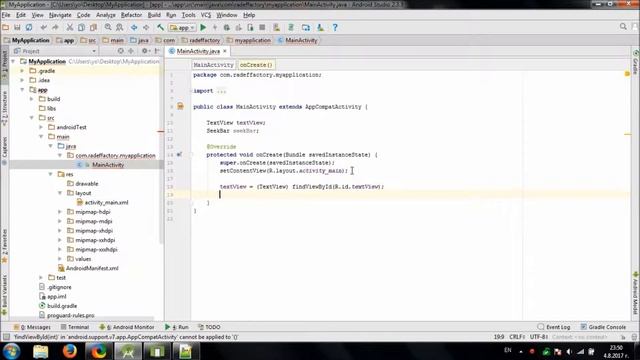
Task: Click the myapplication breadcrumb
Action: tap(252, 40)
